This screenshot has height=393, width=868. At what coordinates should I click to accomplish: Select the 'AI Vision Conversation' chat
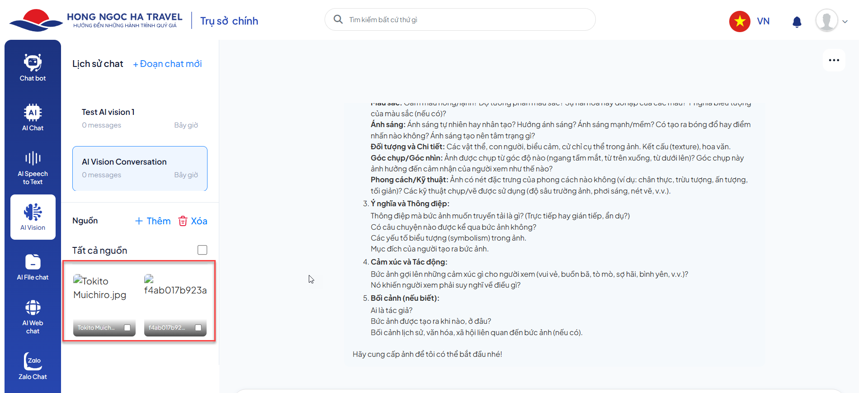pyautogui.click(x=140, y=168)
